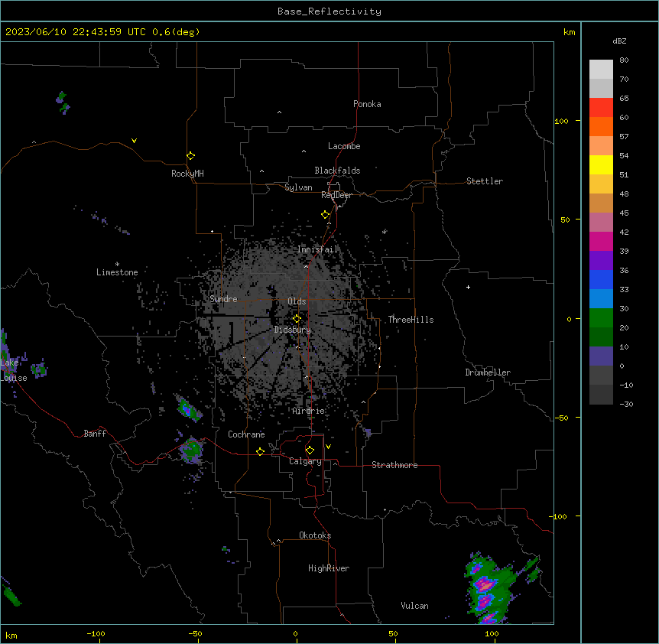Choose the magenta 39-42 dBZ legend swatch
Image resolution: width=659 pixels, height=644 pixels.
click(601, 241)
